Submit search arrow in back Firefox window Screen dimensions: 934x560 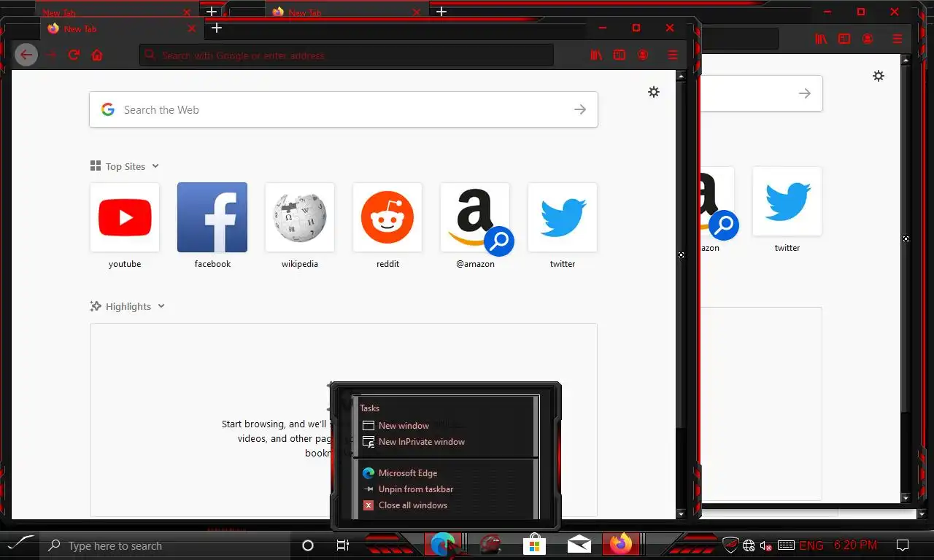pyautogui.click(x=805, y=93)
